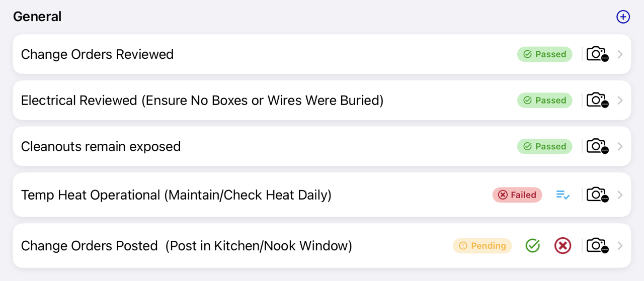644x281 pixels.
Task: Expand Electrical Reviewed row chevron
Action: 620,100
